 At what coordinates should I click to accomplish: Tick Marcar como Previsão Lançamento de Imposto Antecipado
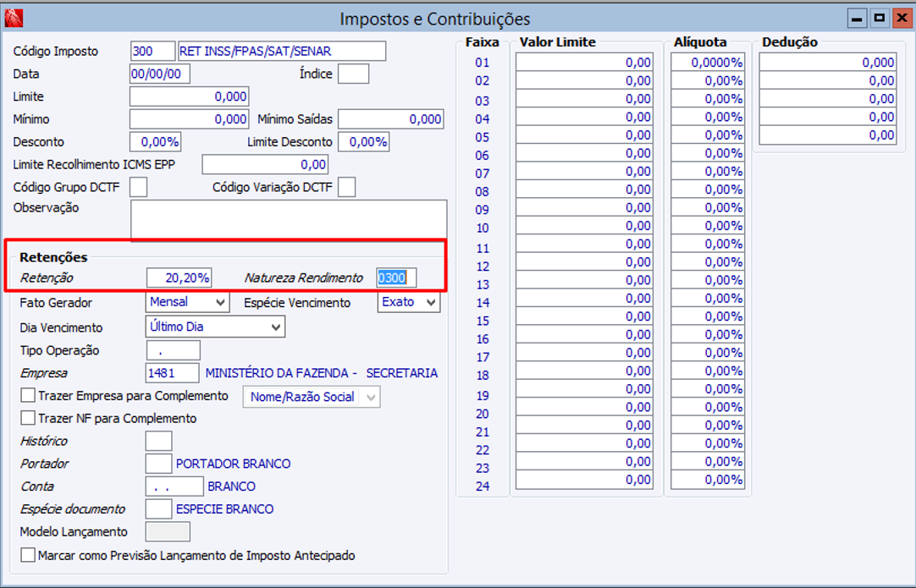coord(27,555)
